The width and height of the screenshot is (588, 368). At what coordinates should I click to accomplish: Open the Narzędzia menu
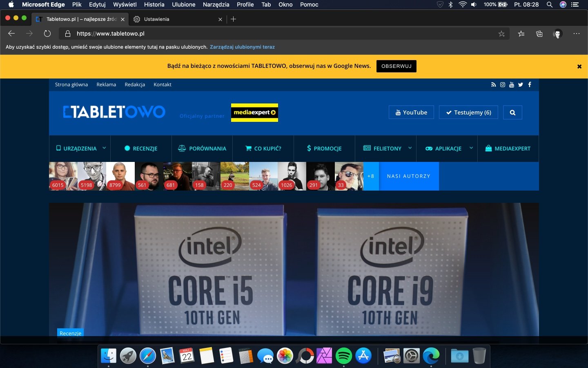click(x=216, y=4)
